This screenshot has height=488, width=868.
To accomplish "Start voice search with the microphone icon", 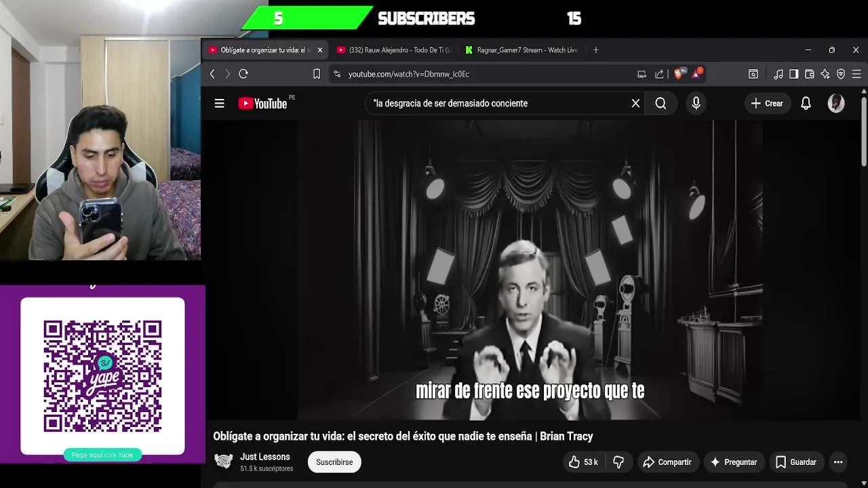I will click(x=696, y=104).
